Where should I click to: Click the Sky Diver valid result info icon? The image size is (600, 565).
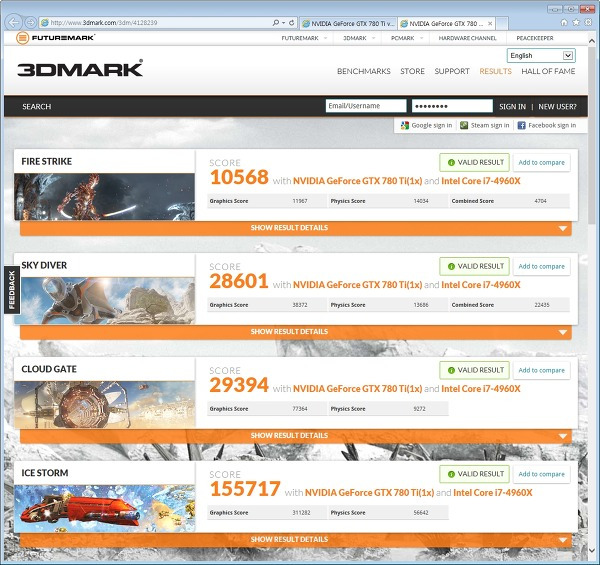(x=451, y=266)
